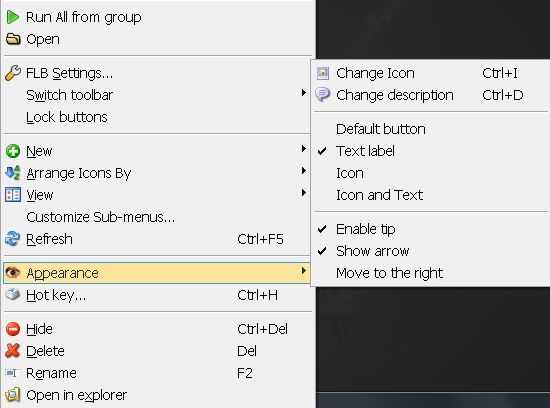Image resolution: width=550 pixels, height=408 pixels.
Task: Click the Change Icon picture icon
Action: [323, 73]
